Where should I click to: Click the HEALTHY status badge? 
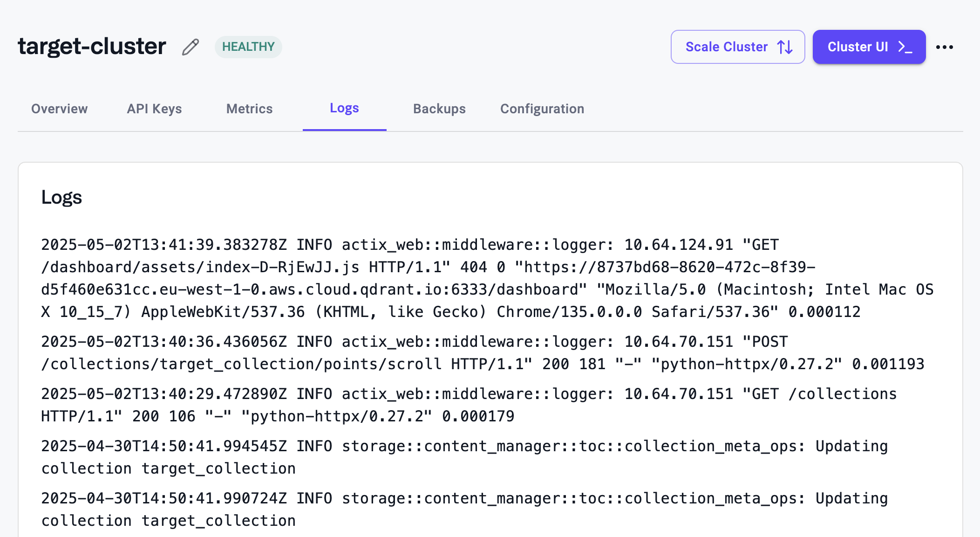point(248,47)
